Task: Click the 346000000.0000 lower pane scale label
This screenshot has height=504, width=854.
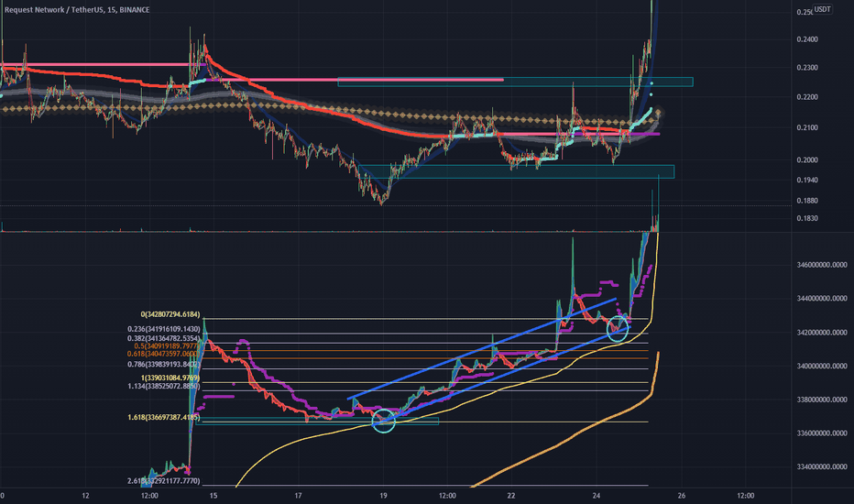Action: pyautogui.click(x=822, y=266)
